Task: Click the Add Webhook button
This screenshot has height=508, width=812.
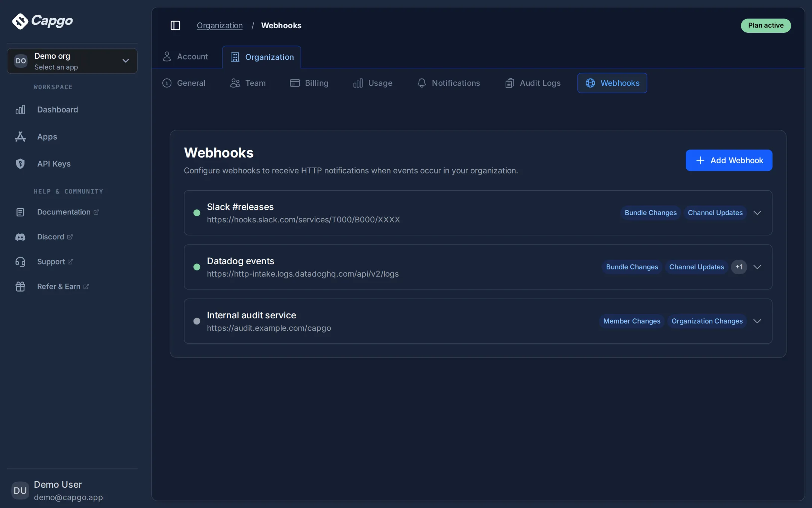Action: (x=729, y=160)
